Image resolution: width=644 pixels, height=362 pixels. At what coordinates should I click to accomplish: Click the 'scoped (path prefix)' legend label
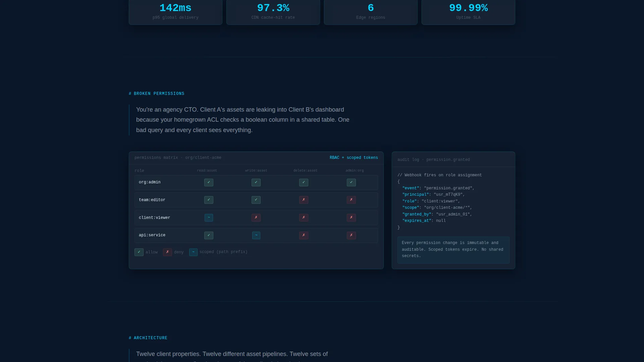coord(223,252)
